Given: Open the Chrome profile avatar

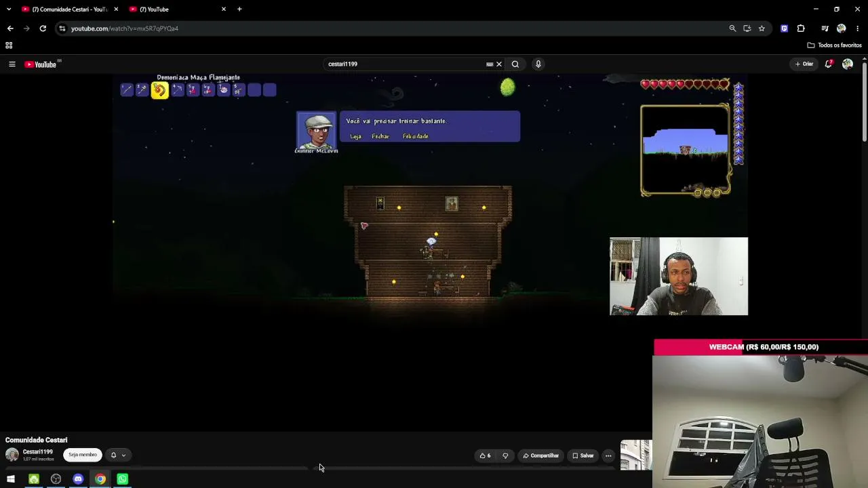Looking at the screenshot, I should [842, 28].
